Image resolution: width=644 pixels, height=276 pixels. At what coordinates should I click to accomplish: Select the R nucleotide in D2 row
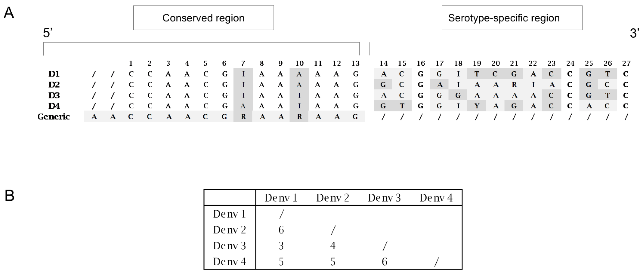[x=514, y=85]
